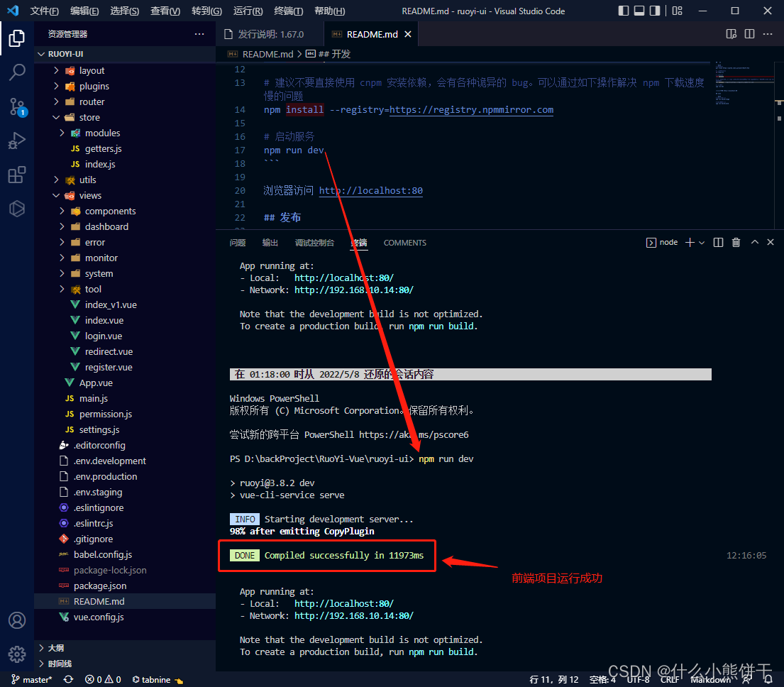This screenshot has width=784, height=687.
Task: Click the errors and warnings count
Action: pyautogui.click(x=103, y=679)
